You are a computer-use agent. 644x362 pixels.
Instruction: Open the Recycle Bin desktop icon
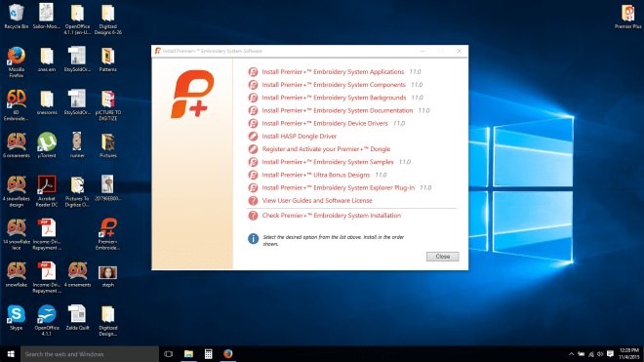[17, 16]
